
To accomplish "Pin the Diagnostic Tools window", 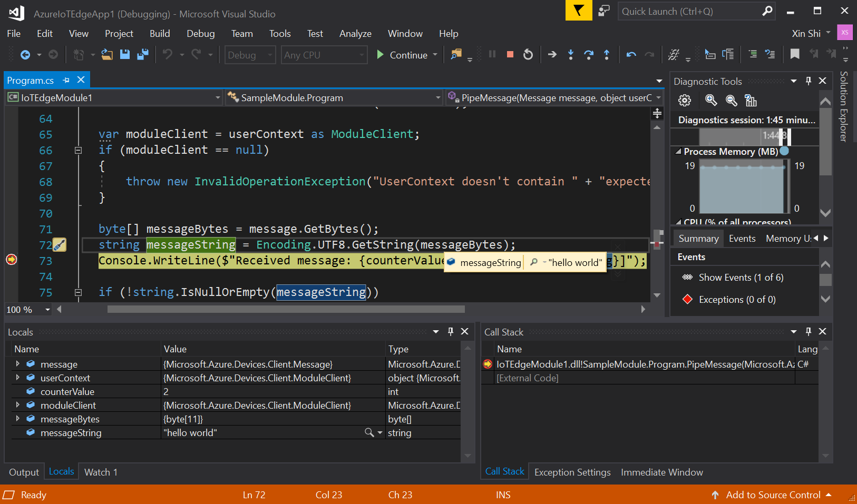I will pos(808,81).
